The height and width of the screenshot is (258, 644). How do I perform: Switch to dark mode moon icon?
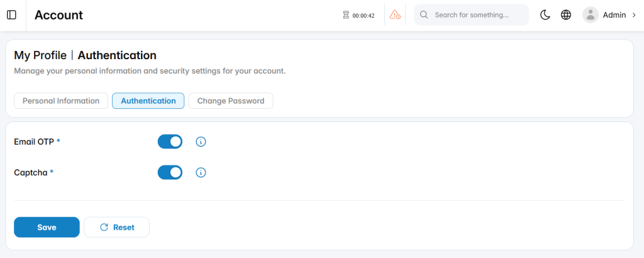(545, 15)
